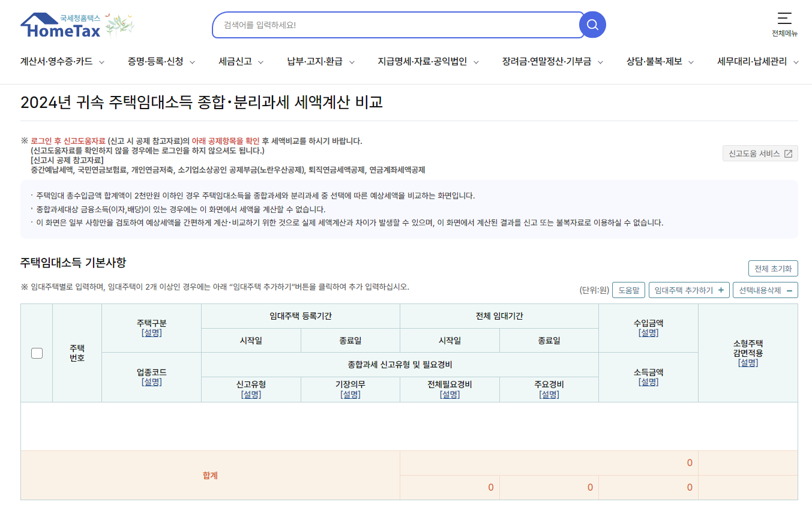The width and height of the screenshot is (812, 505).
Task: Click the 신고도움 서비스 button
Action: tap(760, 154)
